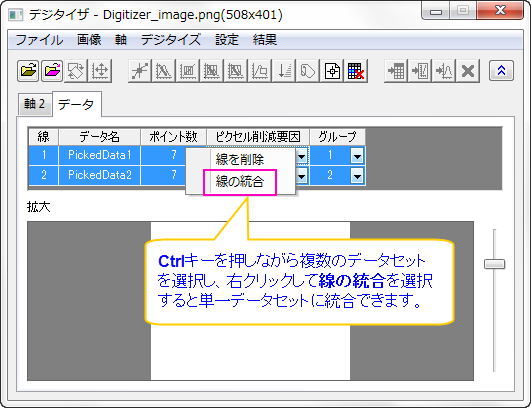
Task: Click the 線 column header
Action: 44,137
